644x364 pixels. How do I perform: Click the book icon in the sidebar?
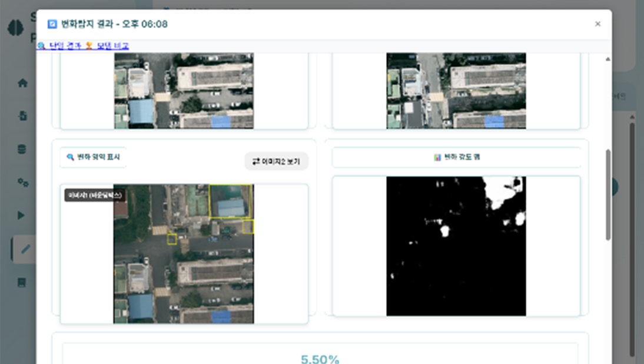point(22,283)
